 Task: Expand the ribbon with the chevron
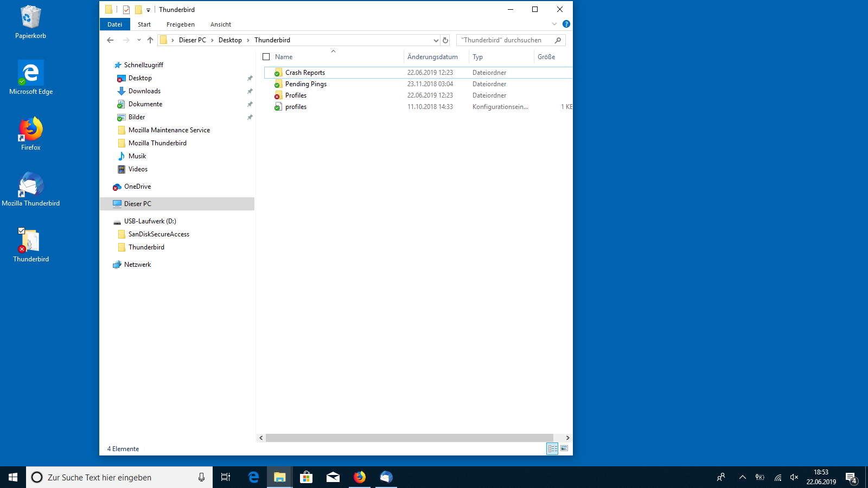[x=554, y=24]
